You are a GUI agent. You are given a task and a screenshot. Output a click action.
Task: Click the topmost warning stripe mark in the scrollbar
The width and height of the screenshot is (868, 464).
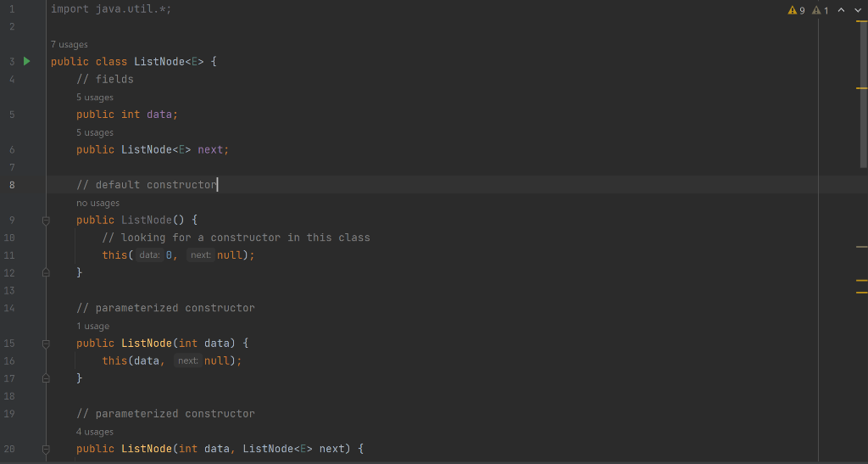coord(862,21)
